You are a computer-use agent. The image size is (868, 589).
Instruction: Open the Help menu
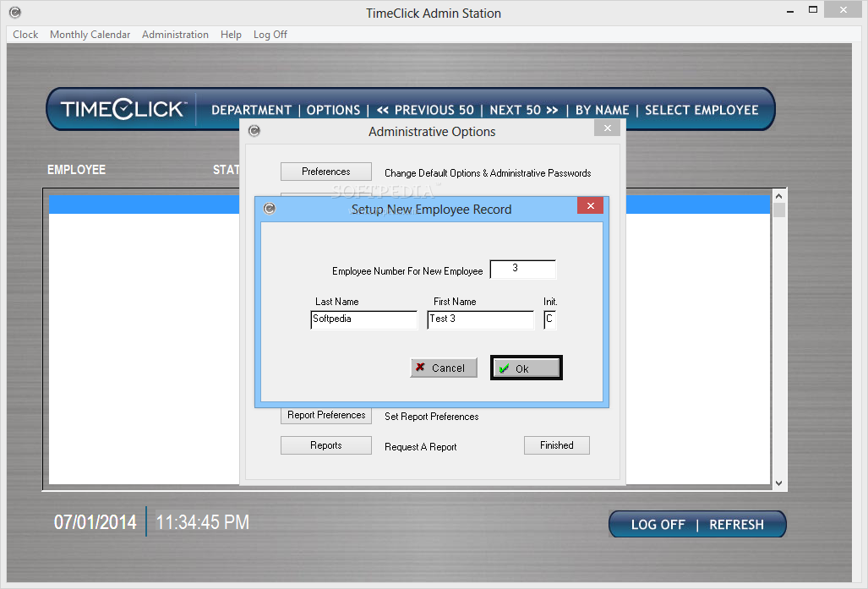(231, 35)
